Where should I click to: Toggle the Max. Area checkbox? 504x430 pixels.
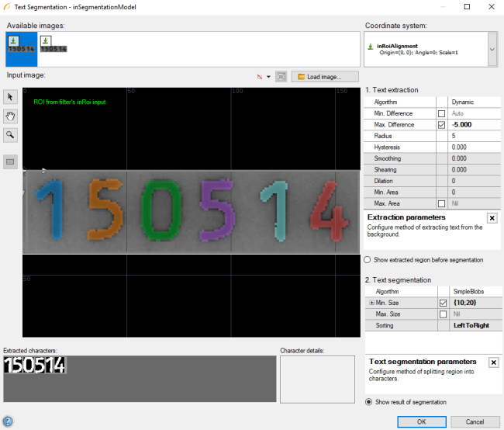click(441, 203)
